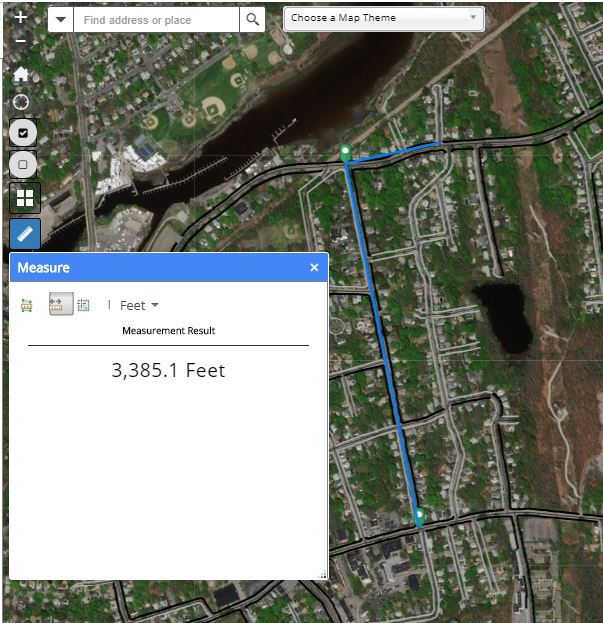Screen dimensions: 603x623
Task: Click the Measure panel resize handle
Action: (x=323, y=575)
